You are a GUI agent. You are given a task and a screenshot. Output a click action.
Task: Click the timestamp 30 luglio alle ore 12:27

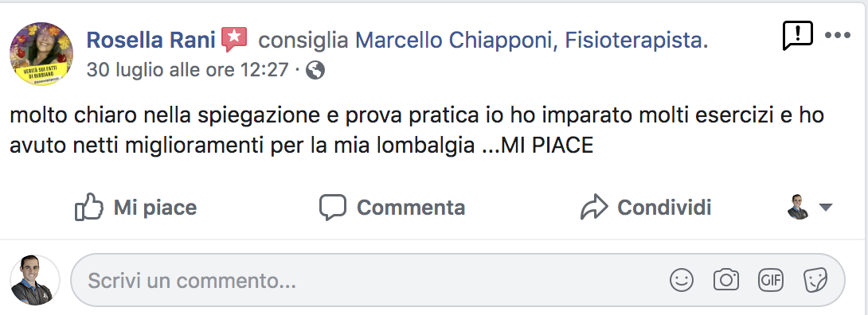[x=188, y=70]
